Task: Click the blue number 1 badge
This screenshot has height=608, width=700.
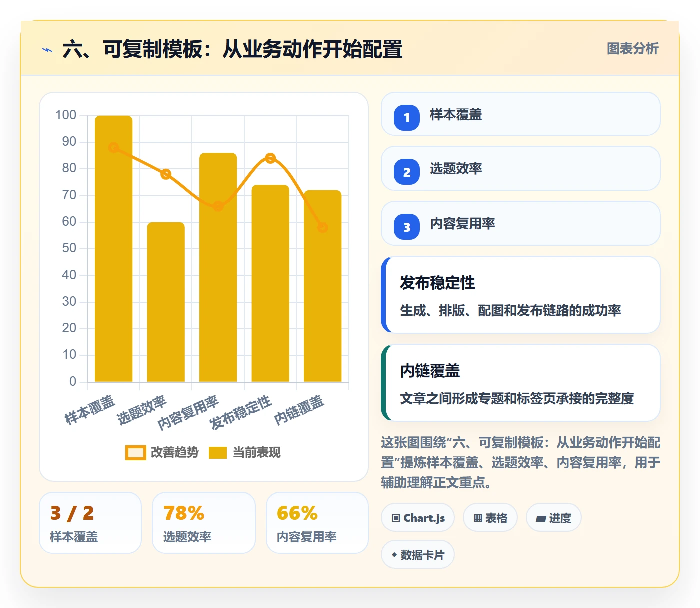Action: coord(407,117)
